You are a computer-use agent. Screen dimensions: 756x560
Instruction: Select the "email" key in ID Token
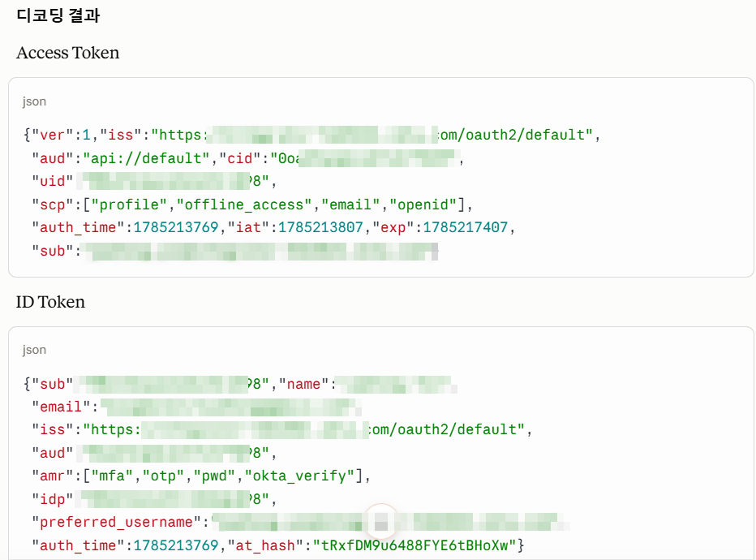point(61,407)
